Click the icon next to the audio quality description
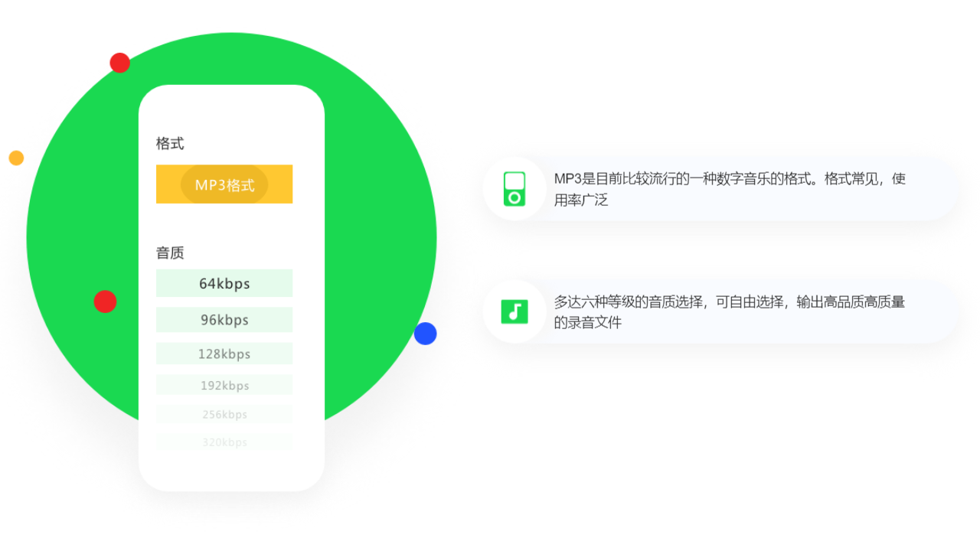This screenshot has width=980, height=551. 514,311
